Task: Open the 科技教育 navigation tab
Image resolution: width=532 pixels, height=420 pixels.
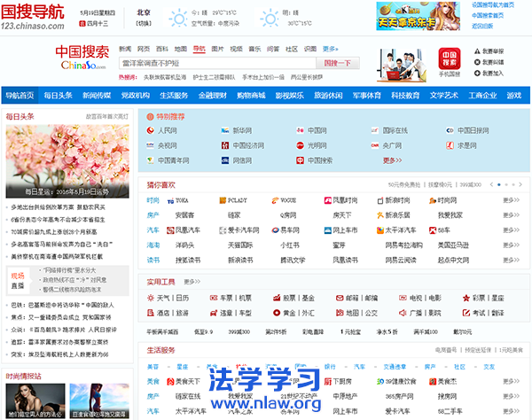Action: [405, 96]
